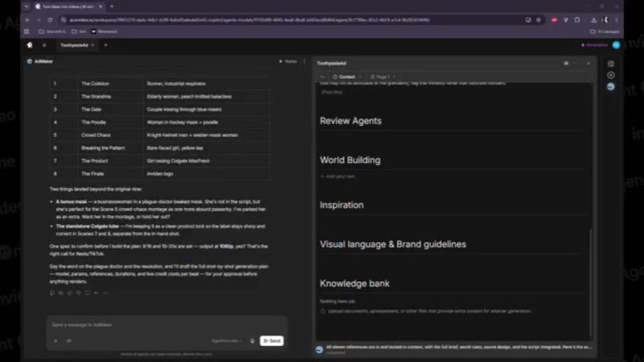This screenshot has height=362, width=644.
Task: Click the status message below the context panel
Action: 459,347
